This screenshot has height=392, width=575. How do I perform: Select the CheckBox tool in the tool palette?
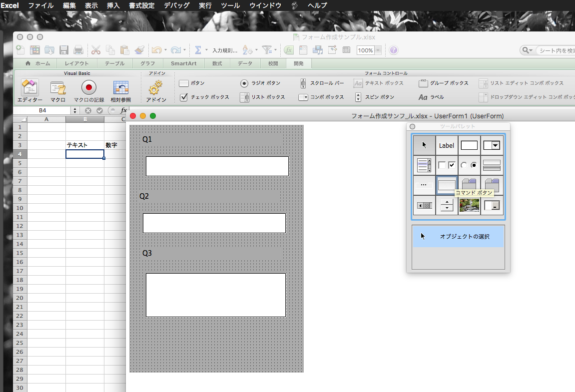(447, 165)
